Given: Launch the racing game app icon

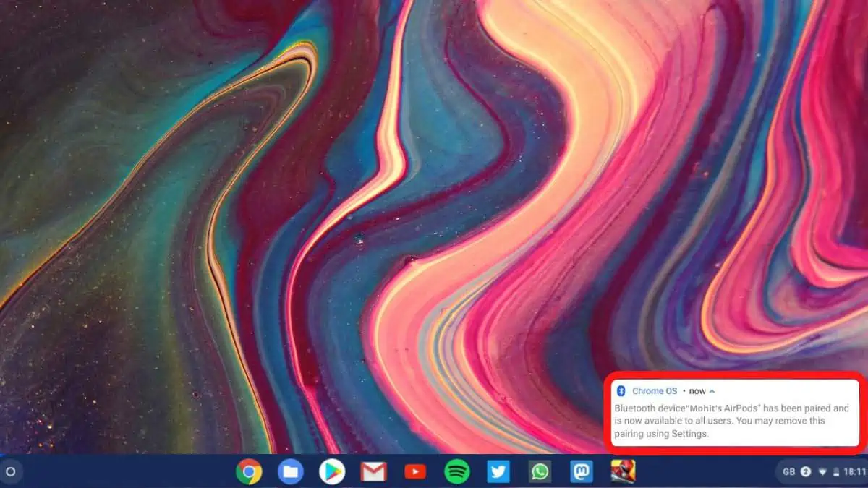Looking at the screenshot, I should [623, 472].
